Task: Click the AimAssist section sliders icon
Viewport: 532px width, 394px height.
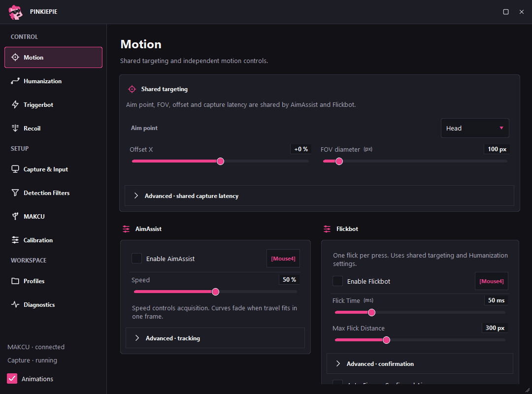Action: point(126,229)
